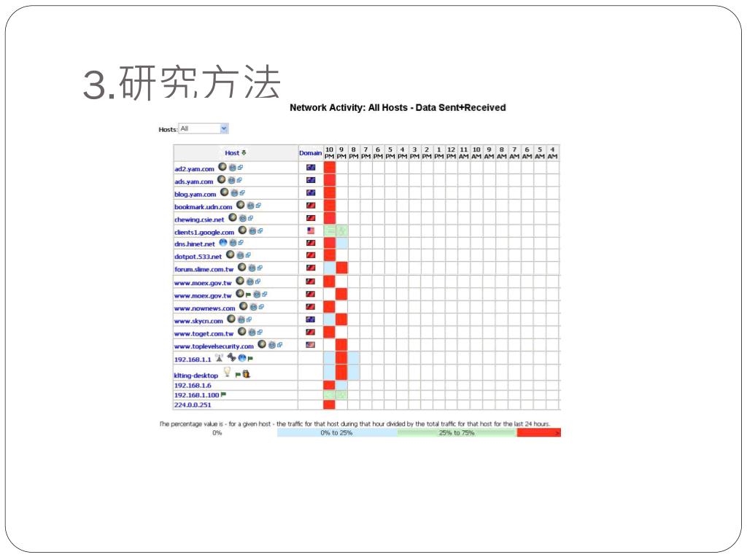This screenshot has height=560, width=747.
Task: Click the green flag icon in www.moex.gov.tw row
Action: click(248, 295)
